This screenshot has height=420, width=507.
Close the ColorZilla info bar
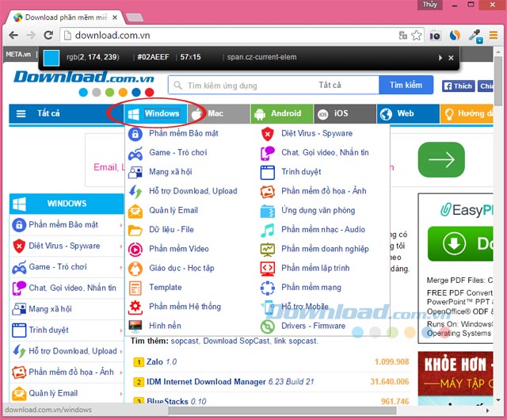pos(451,58)
